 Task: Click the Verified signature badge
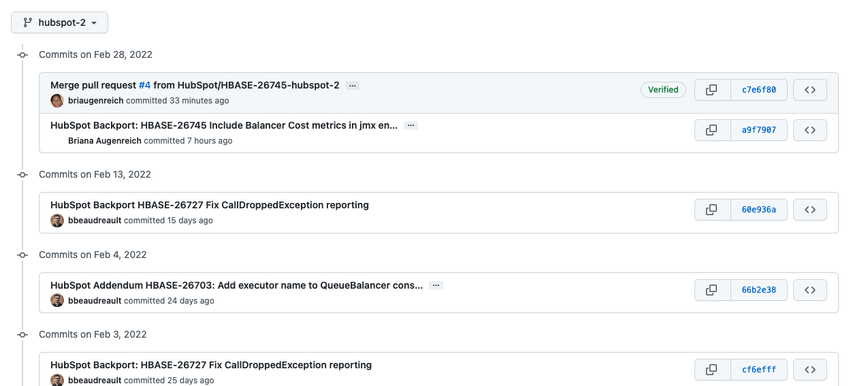click(663, 90)
